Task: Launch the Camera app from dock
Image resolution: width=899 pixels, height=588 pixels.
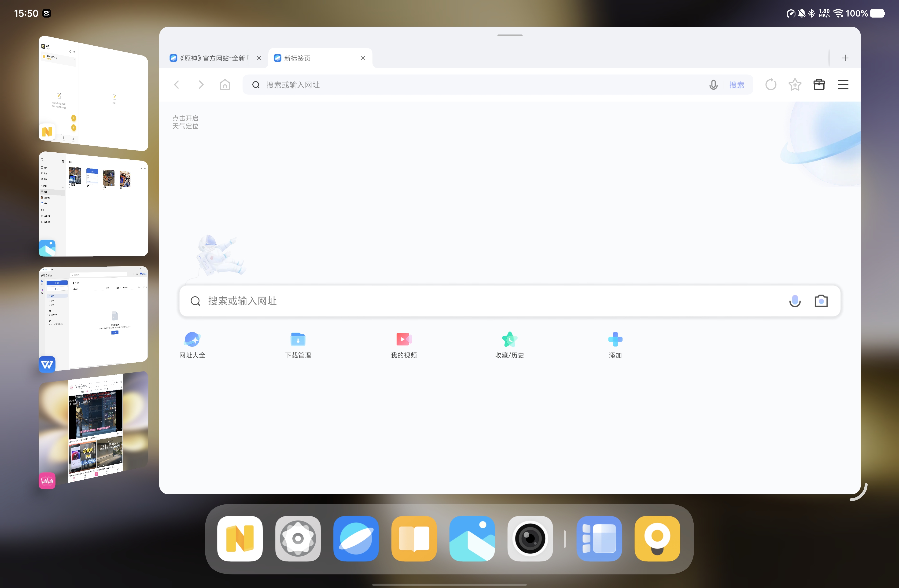Action: tap(530, 539)
